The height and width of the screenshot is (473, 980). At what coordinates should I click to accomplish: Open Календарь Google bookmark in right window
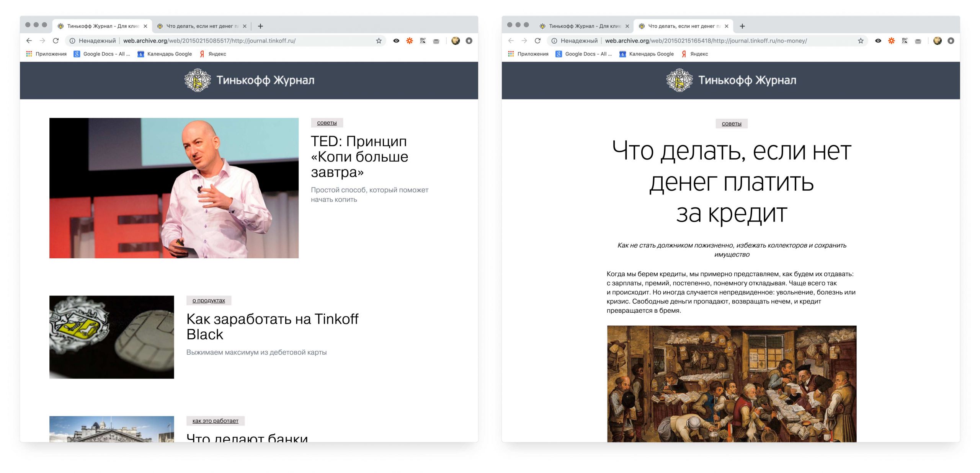647,54
